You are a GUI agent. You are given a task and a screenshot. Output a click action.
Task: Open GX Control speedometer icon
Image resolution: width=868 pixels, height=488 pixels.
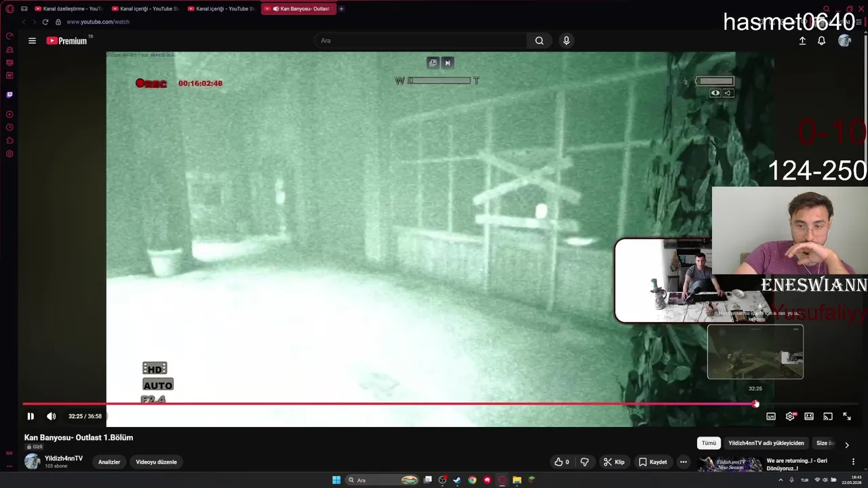[x=9, y=37]
